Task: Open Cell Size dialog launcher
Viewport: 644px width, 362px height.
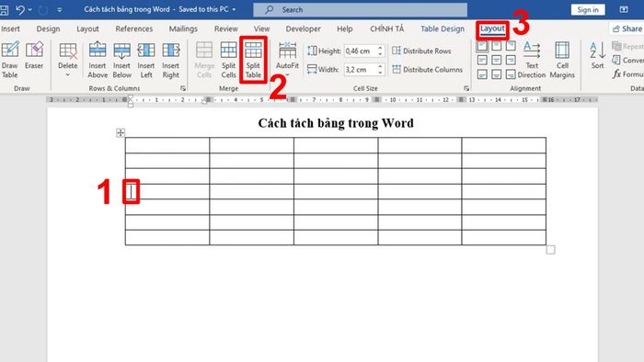Action: (x=466, y=88)
